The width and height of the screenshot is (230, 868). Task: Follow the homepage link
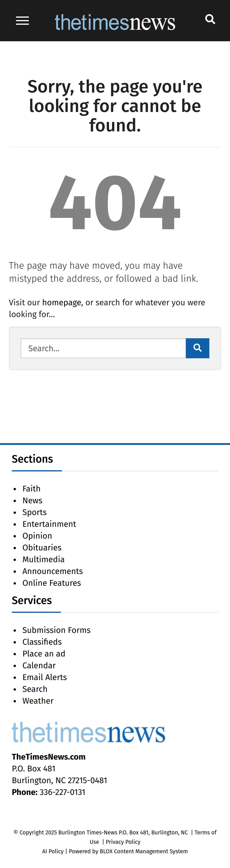62,302
